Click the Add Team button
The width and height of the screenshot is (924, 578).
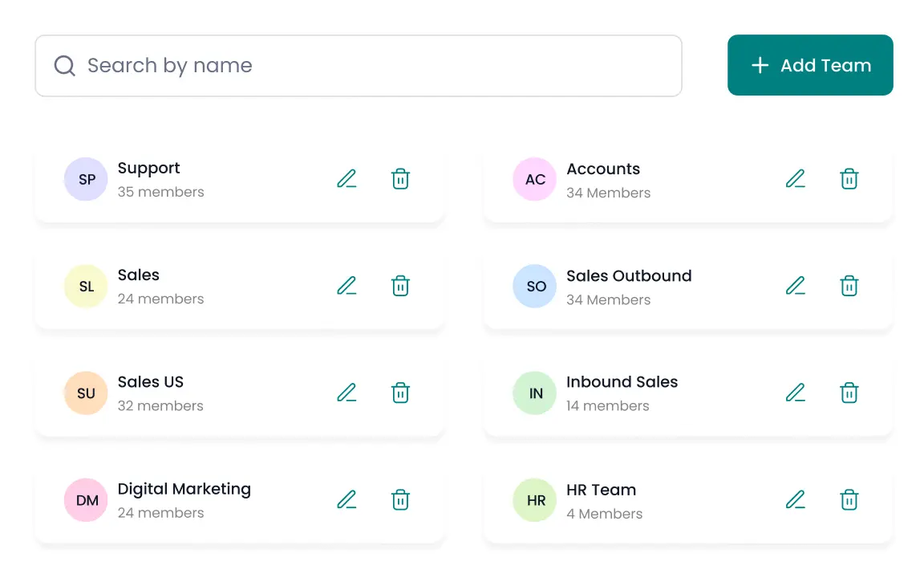coord(810,65)
